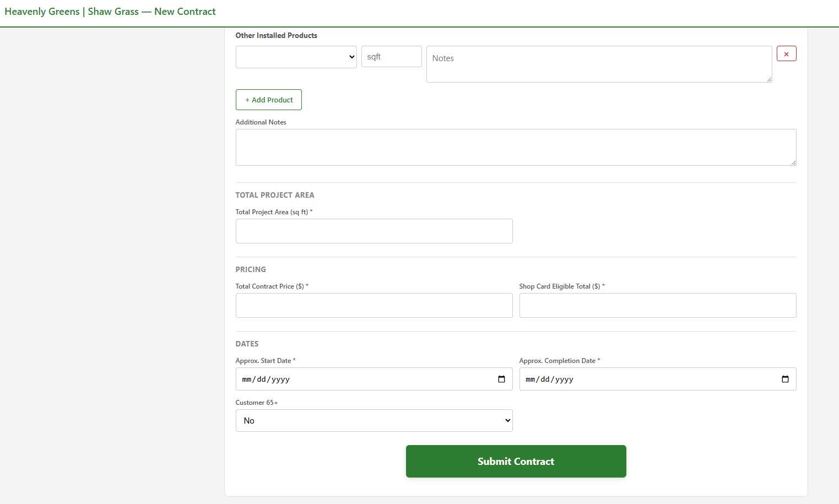Open calendar picker for Approx. Start Date
The width and height of the screenshot is (839, 504).
click(x=501, y=379)
